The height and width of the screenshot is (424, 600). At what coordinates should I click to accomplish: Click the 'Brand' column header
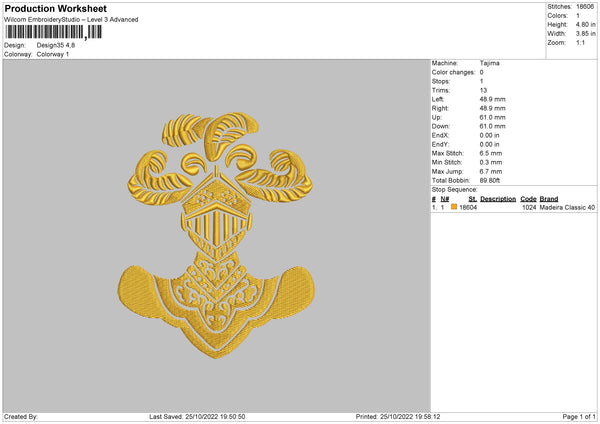point(549,199)
